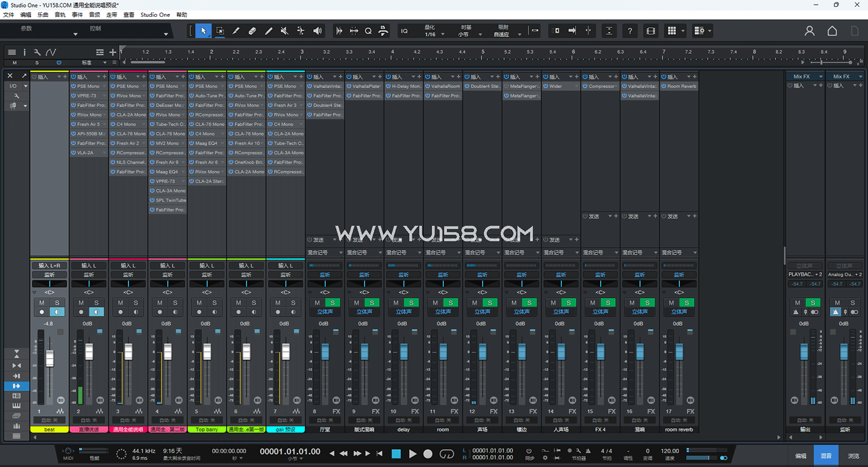Open the 文件 menu

[x=9, y=14]
